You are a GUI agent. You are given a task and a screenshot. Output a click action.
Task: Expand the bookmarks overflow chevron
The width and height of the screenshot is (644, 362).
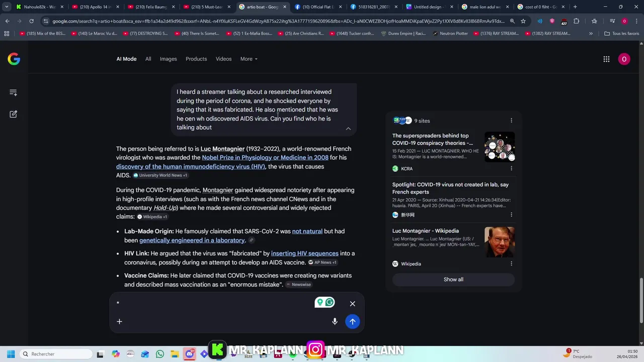pyautogui.click(x=591, y=33)
